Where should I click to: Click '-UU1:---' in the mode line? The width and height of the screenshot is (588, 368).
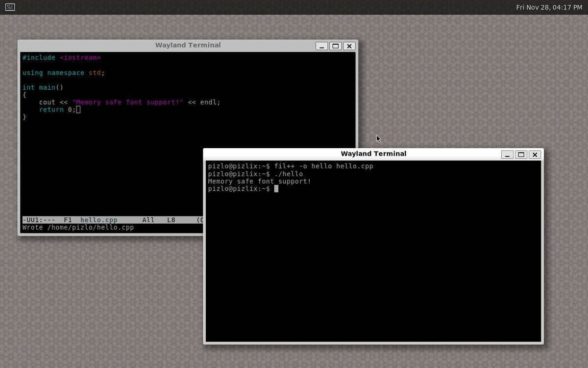click(x=39, y=220)
